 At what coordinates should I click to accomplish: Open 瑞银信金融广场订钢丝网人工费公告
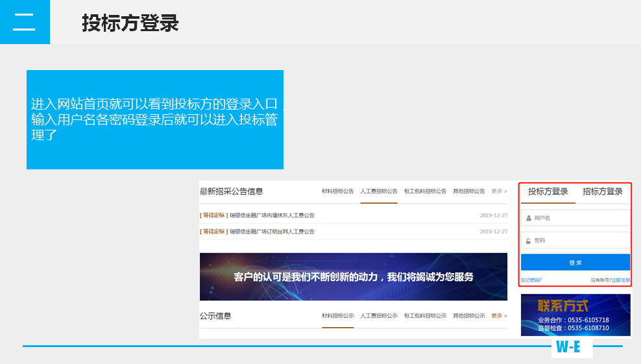pos(271,232)
